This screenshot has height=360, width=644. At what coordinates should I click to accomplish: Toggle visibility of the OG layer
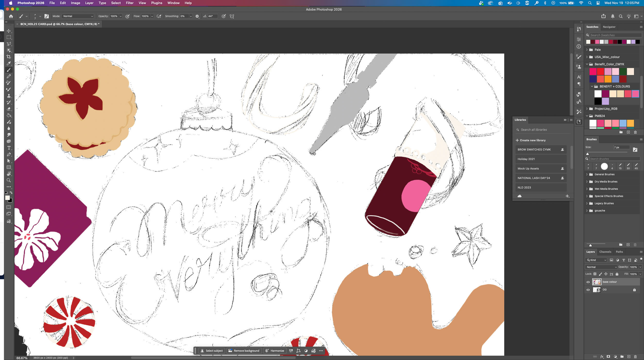tap(588, 290)
